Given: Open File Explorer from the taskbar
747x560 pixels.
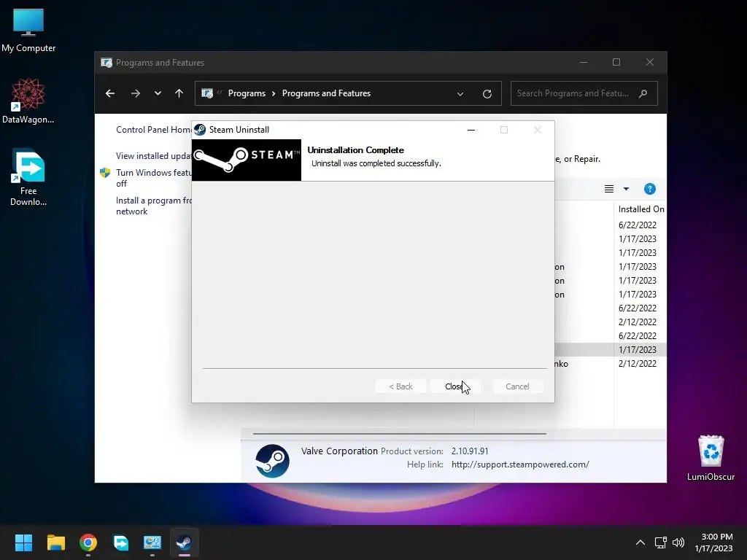Looking at the screenshot, I should pos(55,542).
